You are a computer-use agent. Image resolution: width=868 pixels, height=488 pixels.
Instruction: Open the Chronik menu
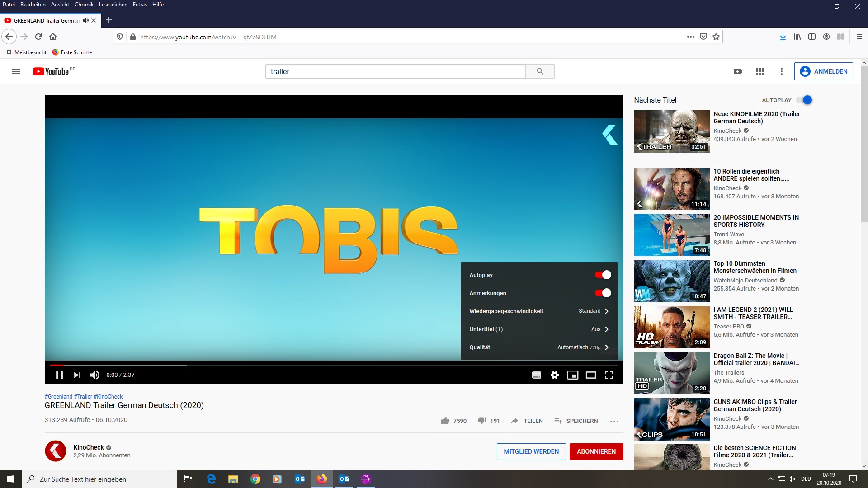[84, 5]
